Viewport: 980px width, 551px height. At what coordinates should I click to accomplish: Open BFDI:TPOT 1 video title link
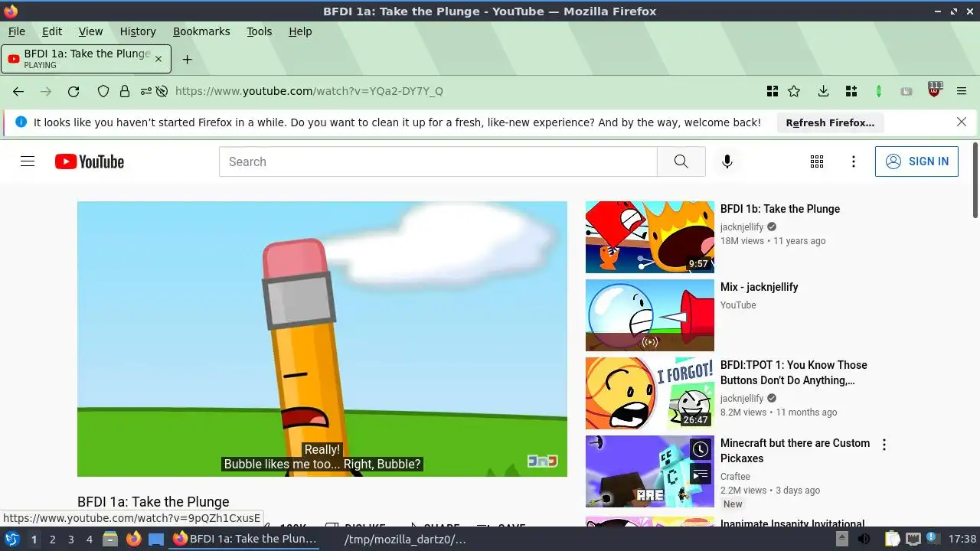click(x=794, y=373)
